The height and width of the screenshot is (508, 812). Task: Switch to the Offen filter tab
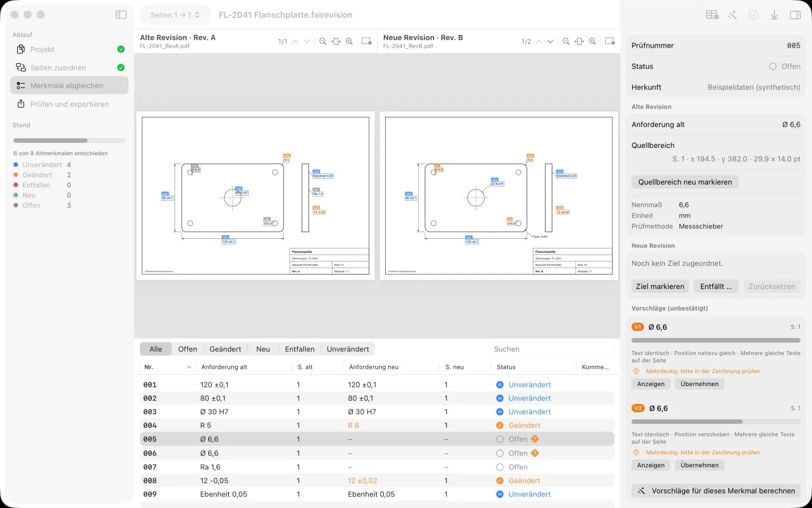[187, 349]
